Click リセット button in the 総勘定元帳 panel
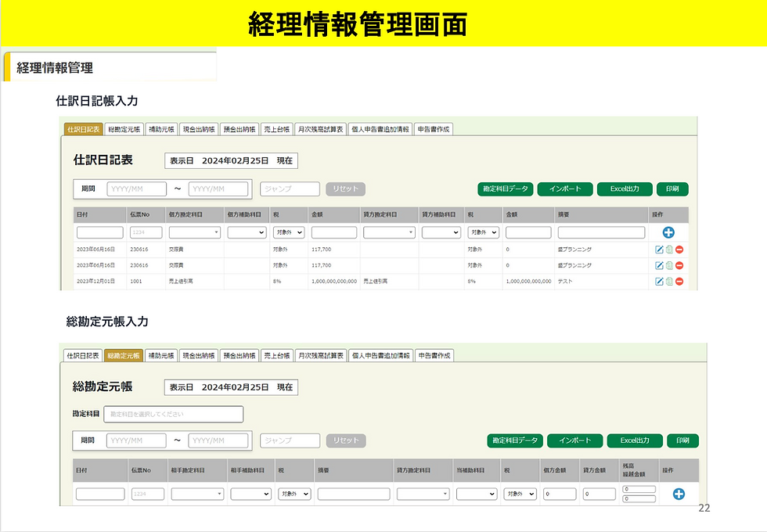 [x=346, y=440]
